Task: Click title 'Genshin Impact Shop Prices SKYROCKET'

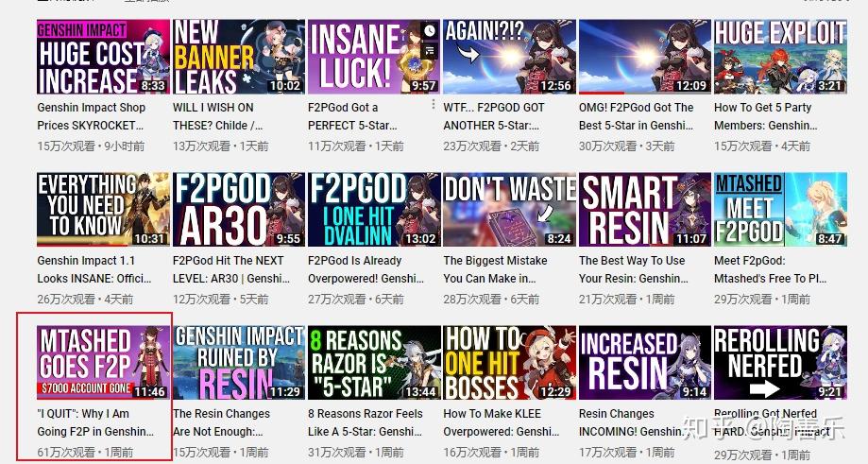Action: click(92, 116)
